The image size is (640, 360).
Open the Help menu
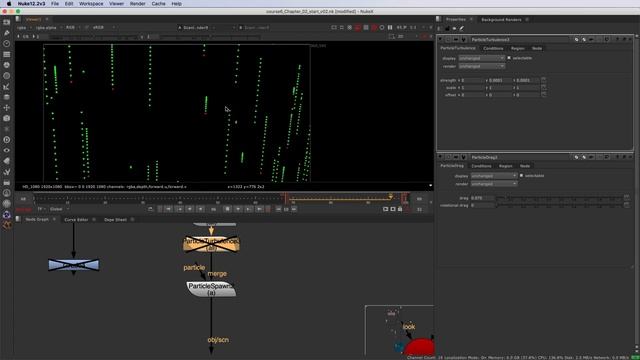[176, 4]
